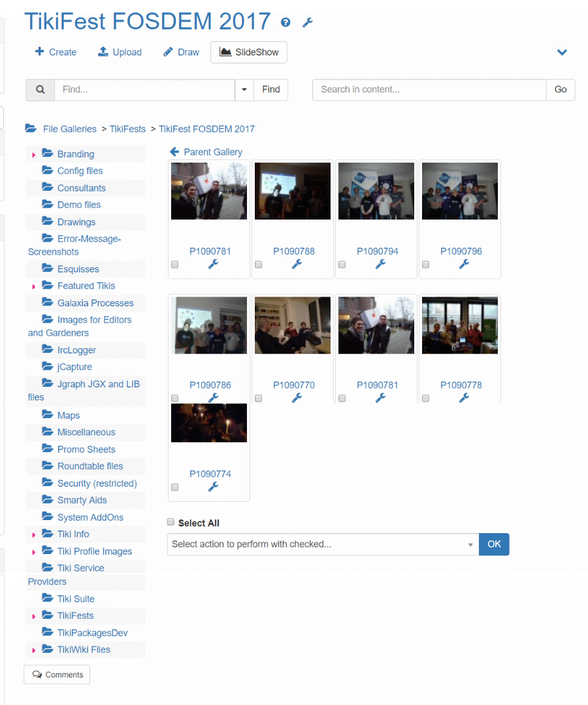This screenshot has height=705, width=588.
Task: Click the magnifying glass search icon
Action: click(40, 90)
